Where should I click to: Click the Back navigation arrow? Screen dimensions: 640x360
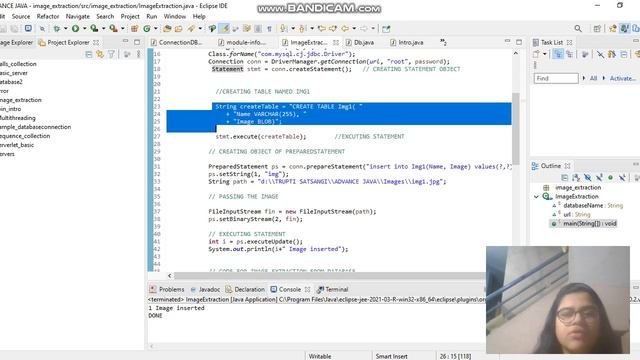(345, 28)
